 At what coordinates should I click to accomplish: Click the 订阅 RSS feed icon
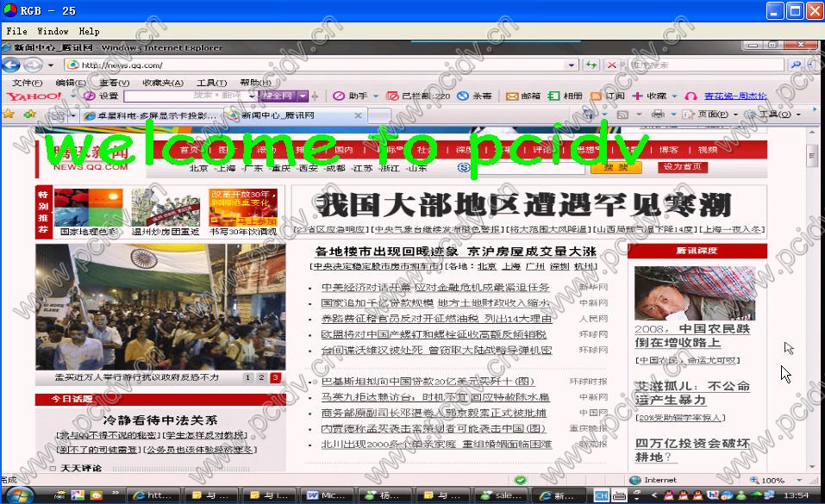[x=597, y=96]
